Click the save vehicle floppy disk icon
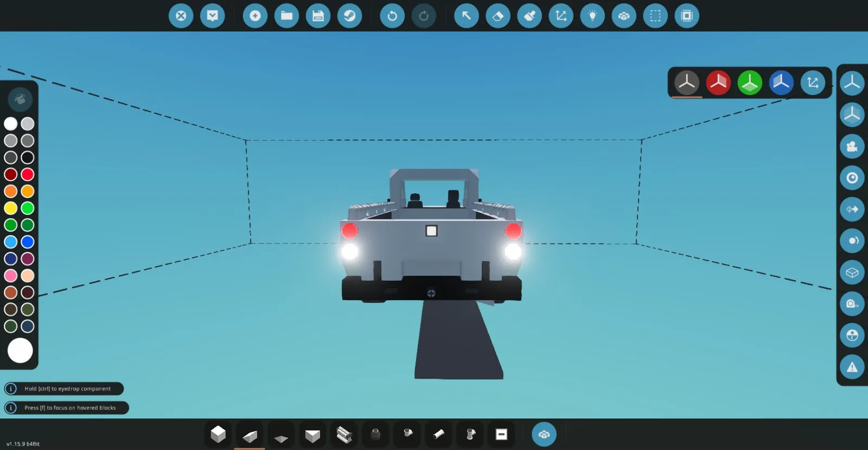 (318, 16)
